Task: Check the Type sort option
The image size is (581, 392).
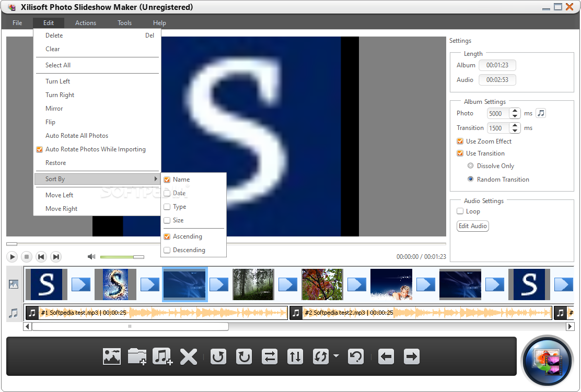Action: [167, 207]
